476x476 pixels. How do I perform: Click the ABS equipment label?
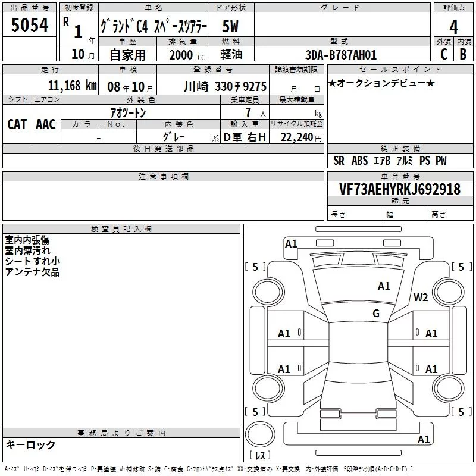click(x=360, y=161)
